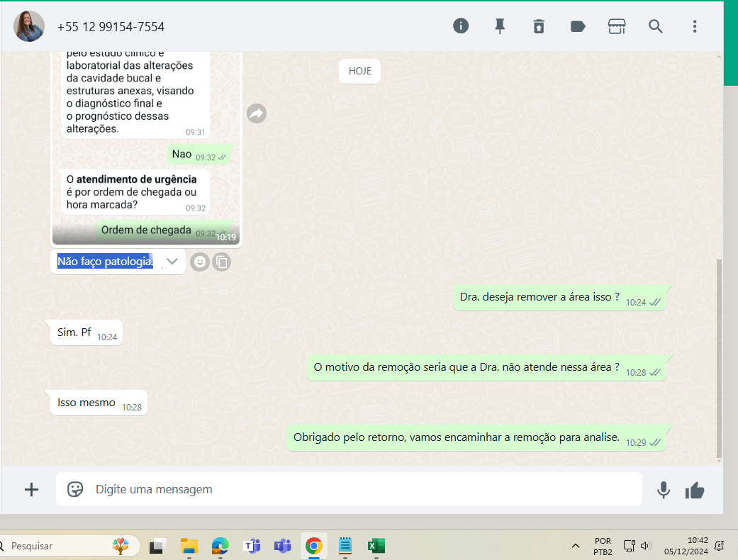Open the sticker emoji picker icon
Viewport: 738px width, 560px height.
coord(75,489)
